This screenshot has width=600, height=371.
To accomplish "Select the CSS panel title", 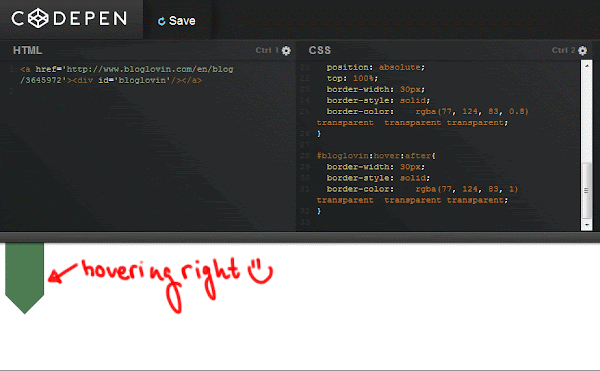I will [320, 50].
